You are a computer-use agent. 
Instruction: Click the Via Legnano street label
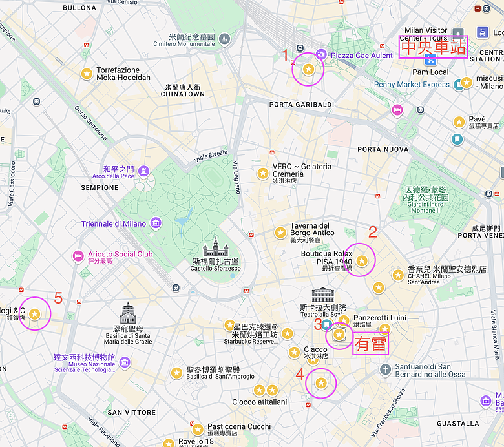click(236, 178)
